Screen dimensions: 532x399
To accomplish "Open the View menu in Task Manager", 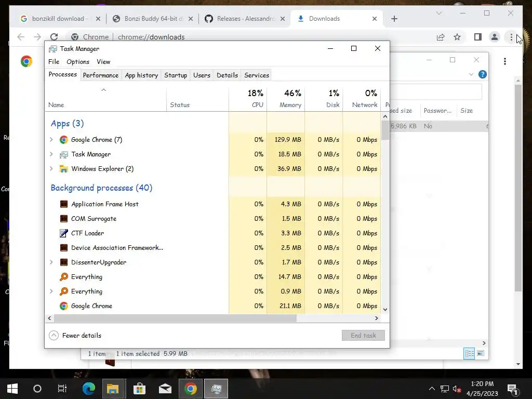I will (103, 62).
